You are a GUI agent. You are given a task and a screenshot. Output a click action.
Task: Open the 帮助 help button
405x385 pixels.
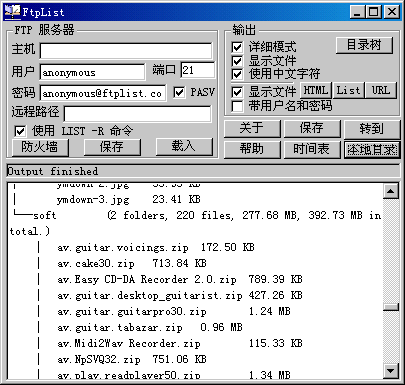pyautogui.click(x=252, y=149)
